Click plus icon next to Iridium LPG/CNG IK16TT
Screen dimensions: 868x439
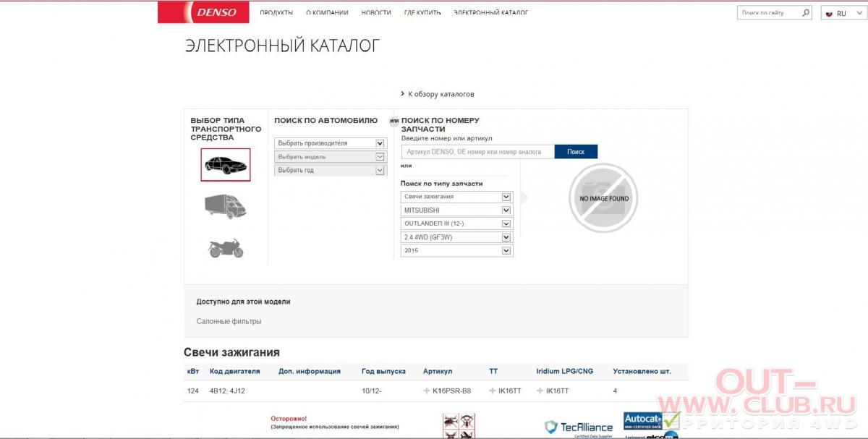(x=540, y=391)
